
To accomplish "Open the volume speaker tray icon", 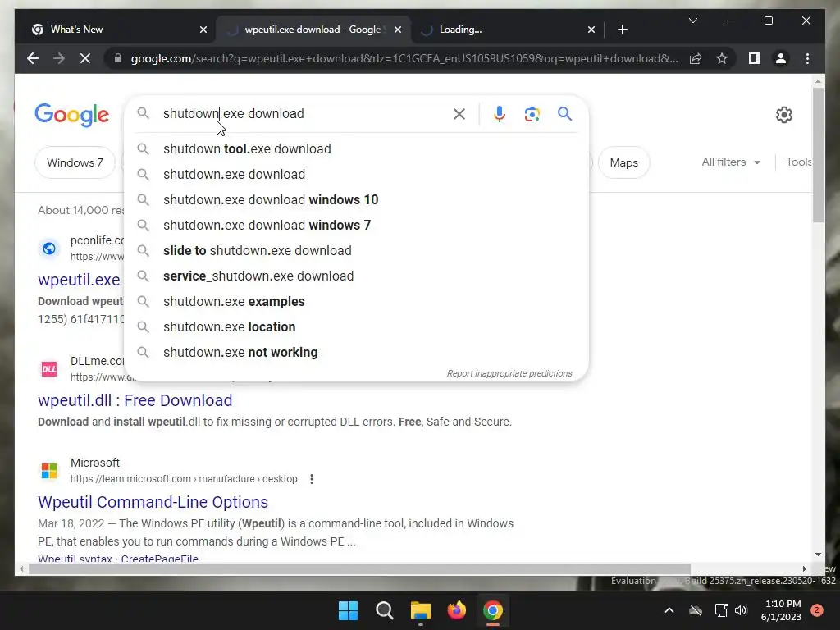I will pyautogui.click(x=741, y=610).
